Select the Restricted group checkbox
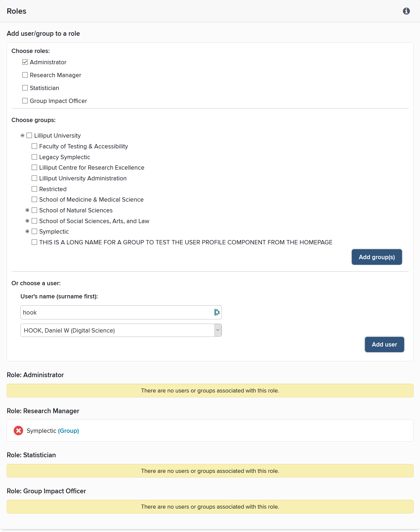 (x=34, y=189)
